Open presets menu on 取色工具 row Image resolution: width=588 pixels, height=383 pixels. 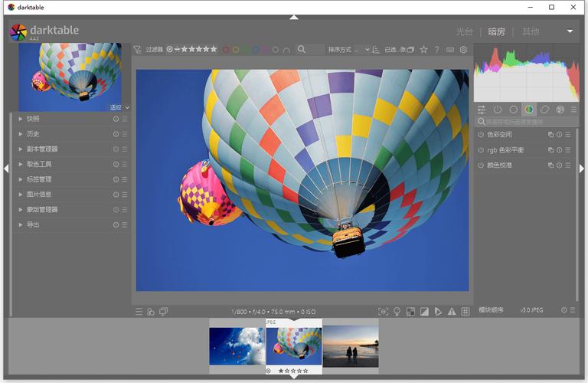[x=125, y=164]
